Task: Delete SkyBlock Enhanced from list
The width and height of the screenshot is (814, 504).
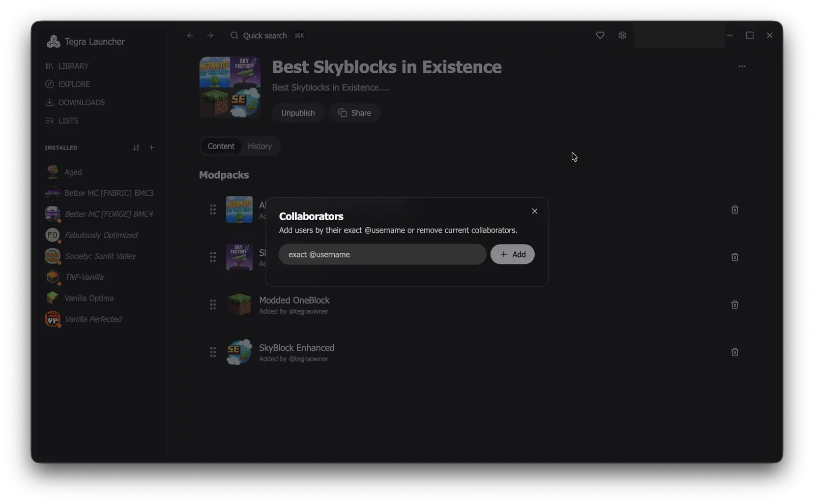Action: (735, 352)
